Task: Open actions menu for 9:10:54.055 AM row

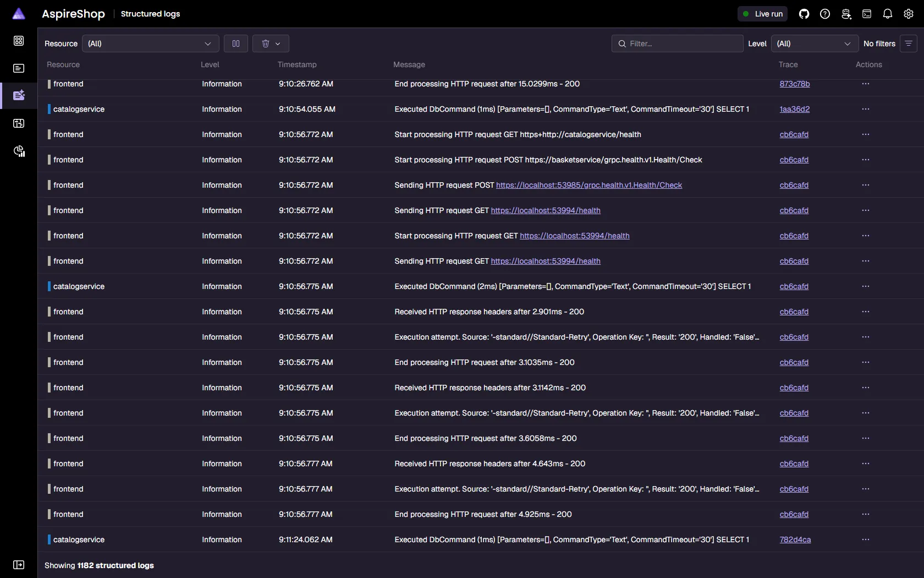Action: (x=866, y=109)
